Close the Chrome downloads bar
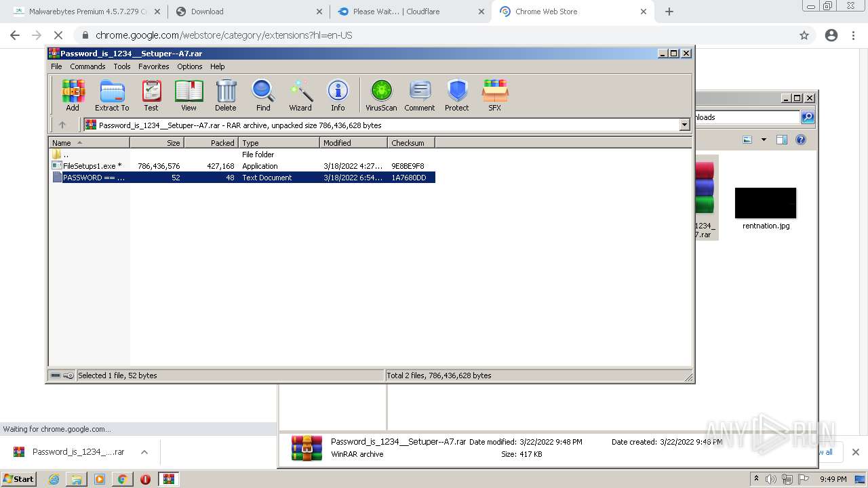Screen dimensions: 868x488 (855, 452)
